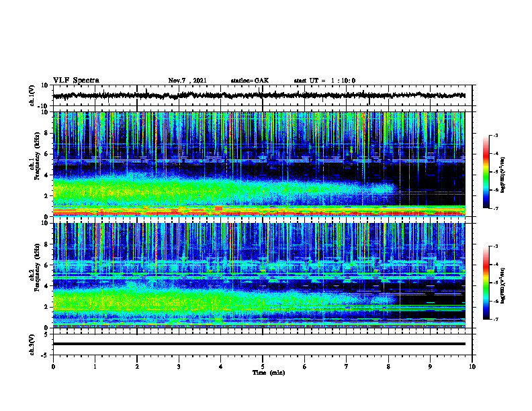Click the "-5" tick of ch.3 voltage axis
Viewport: 532px width, 411px height.
coord(46,355)
